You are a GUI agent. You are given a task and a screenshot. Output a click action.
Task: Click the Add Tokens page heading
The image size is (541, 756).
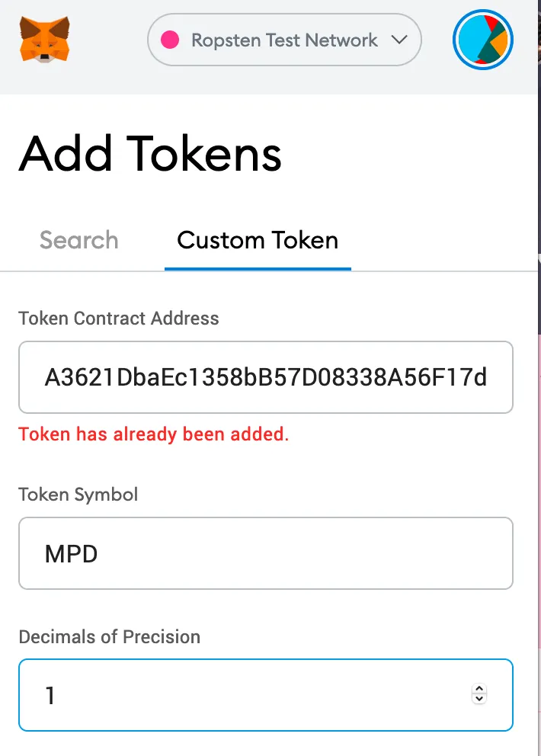pos(150,154)
